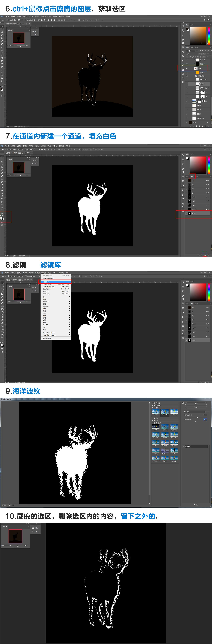Hide the 麋鹿 layer in step 6

(187, 68)
